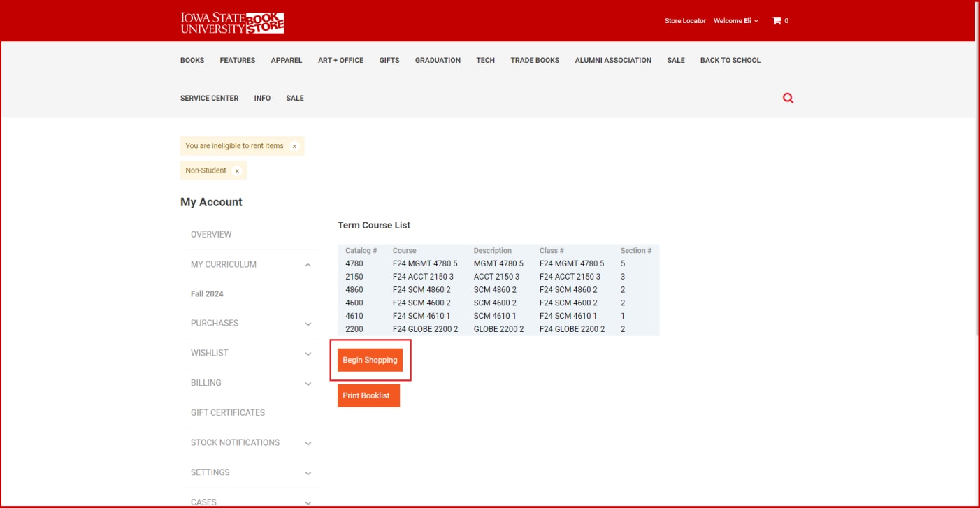The width and height of the screenshot is (980, 508).
Task: Open Gift Certificates in account sidebar
Action: pyautogui.click(x=228, y=413)
